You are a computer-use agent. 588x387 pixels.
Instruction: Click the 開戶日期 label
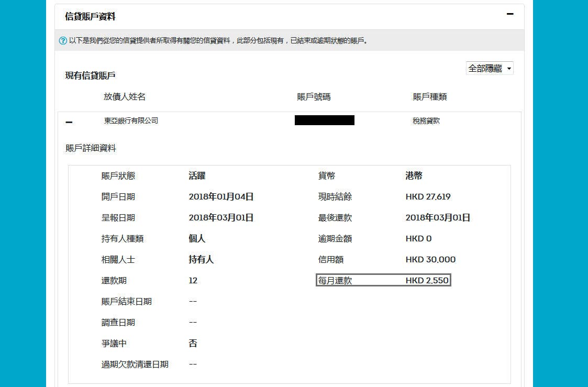click(x=118, y=197)
